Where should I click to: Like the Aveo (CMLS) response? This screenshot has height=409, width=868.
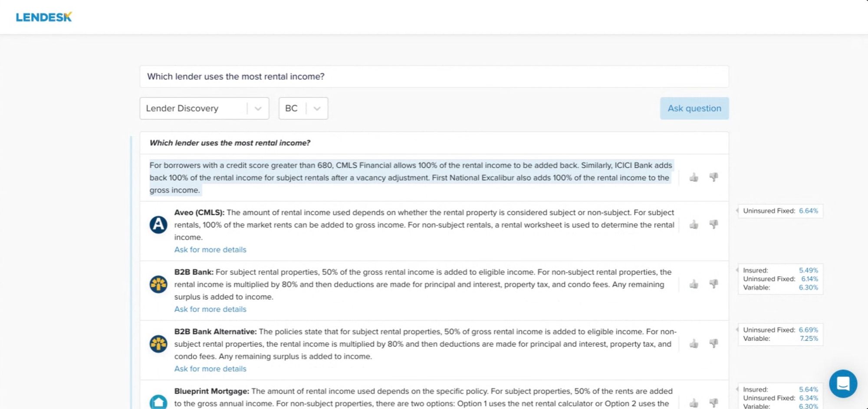click(x=694, y=225)
